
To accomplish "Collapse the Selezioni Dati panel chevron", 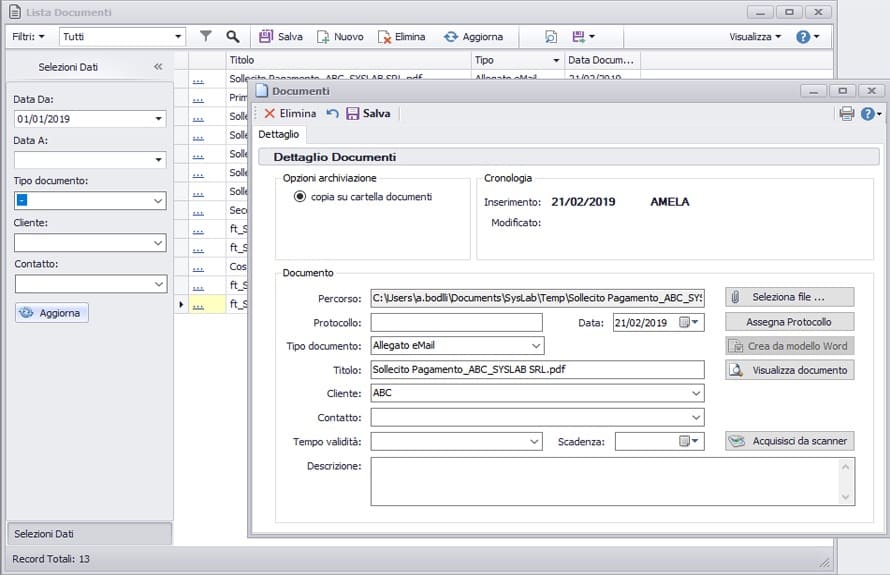I will pos(158,67).
